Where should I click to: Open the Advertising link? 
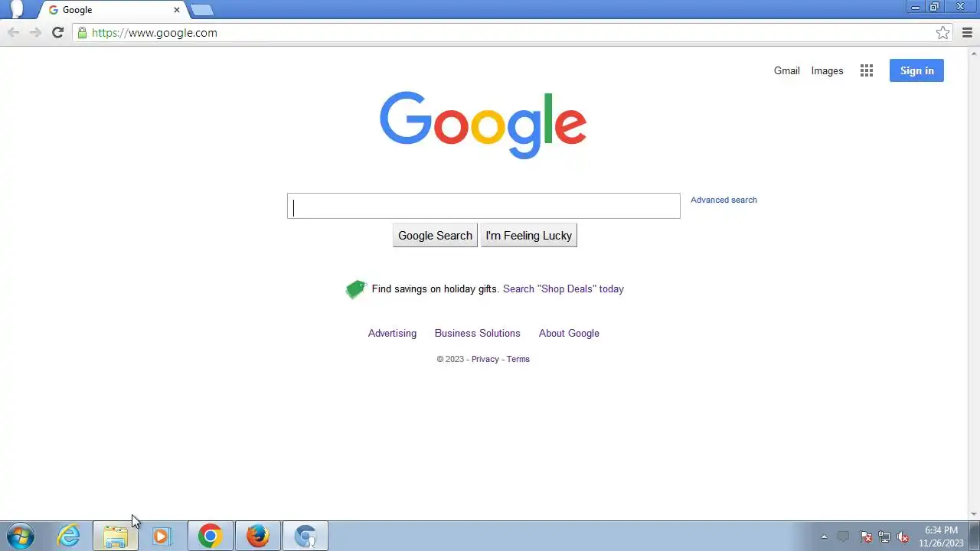pos(392,333)
